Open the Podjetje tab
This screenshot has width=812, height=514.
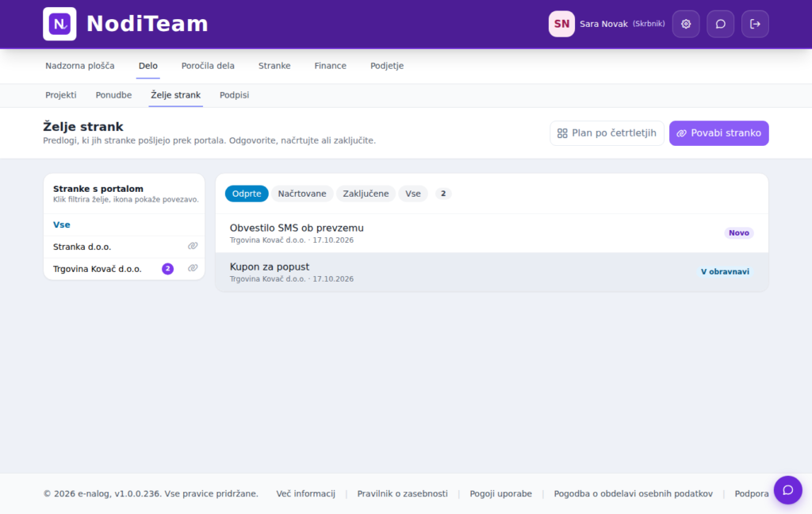[387, 66]
